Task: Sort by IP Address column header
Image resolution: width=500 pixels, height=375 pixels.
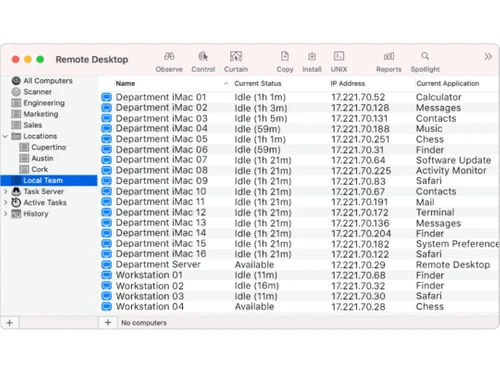Action: point(348,83)
